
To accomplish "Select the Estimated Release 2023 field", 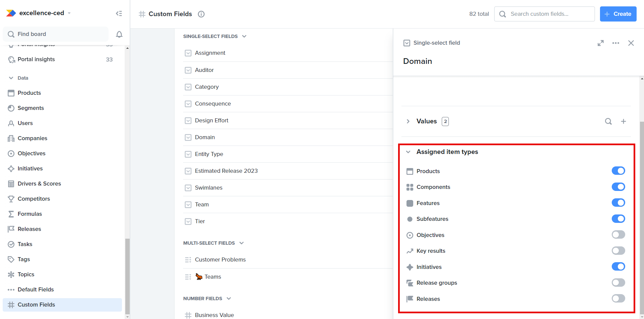I will pos(226,171).
